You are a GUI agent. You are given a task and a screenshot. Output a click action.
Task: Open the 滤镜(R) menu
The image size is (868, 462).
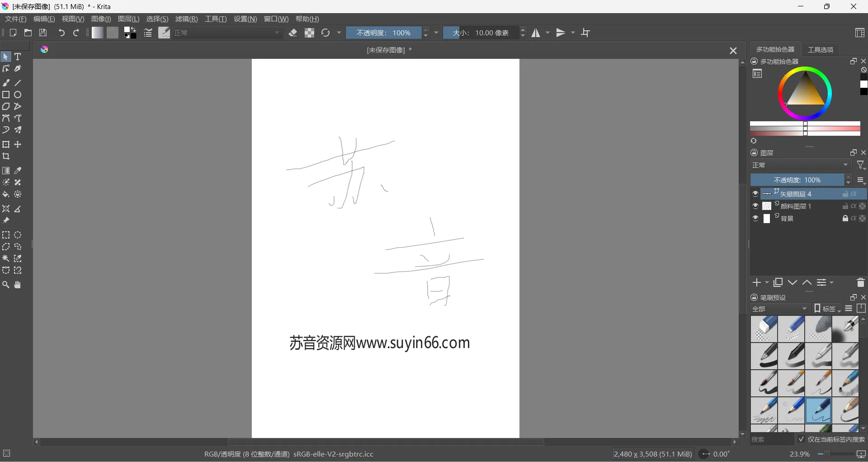click(186, 19)
